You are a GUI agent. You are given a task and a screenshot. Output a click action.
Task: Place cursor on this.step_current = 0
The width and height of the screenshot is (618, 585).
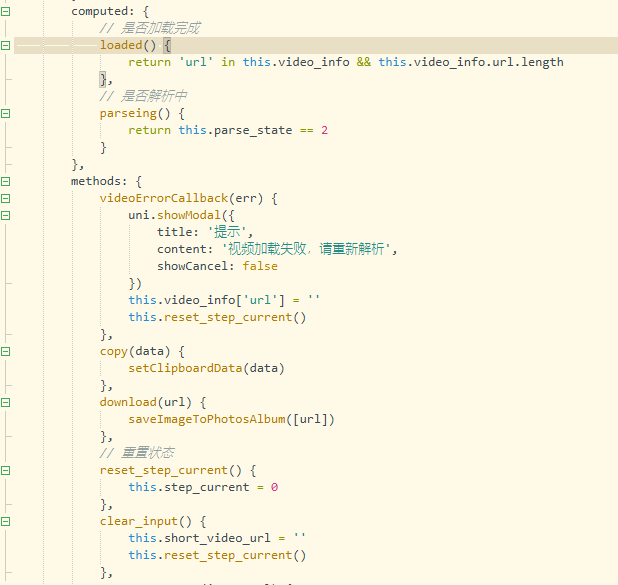pos(203,487)
